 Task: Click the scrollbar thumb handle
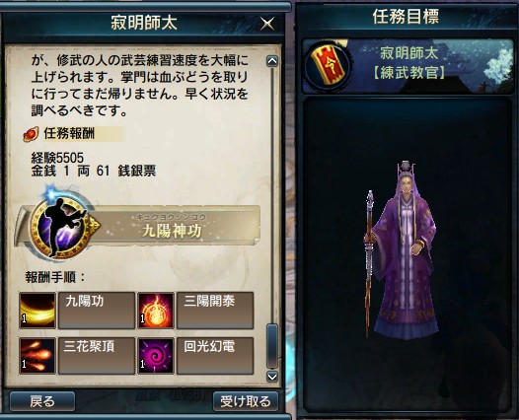(x=272, y=346)
